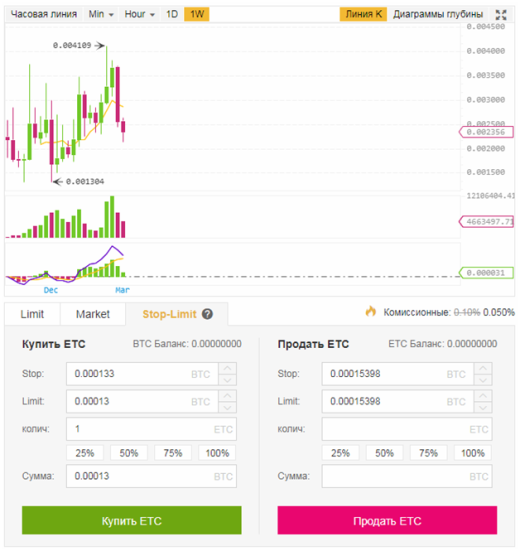
Task: Set buy amount to 100%
Action: coord(217,453)
